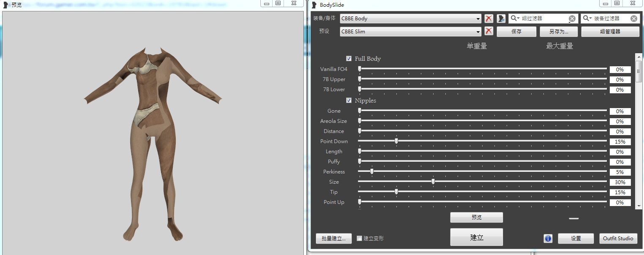Open the 设置 settings button
The image size is (644, 255).
(x=576, y=239)
